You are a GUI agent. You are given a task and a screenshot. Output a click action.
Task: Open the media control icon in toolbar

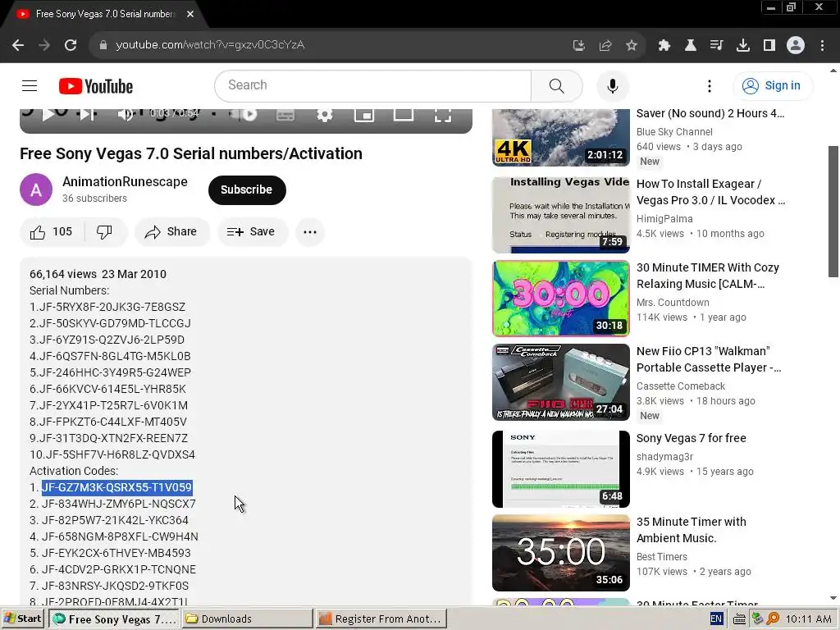point(717,45)
